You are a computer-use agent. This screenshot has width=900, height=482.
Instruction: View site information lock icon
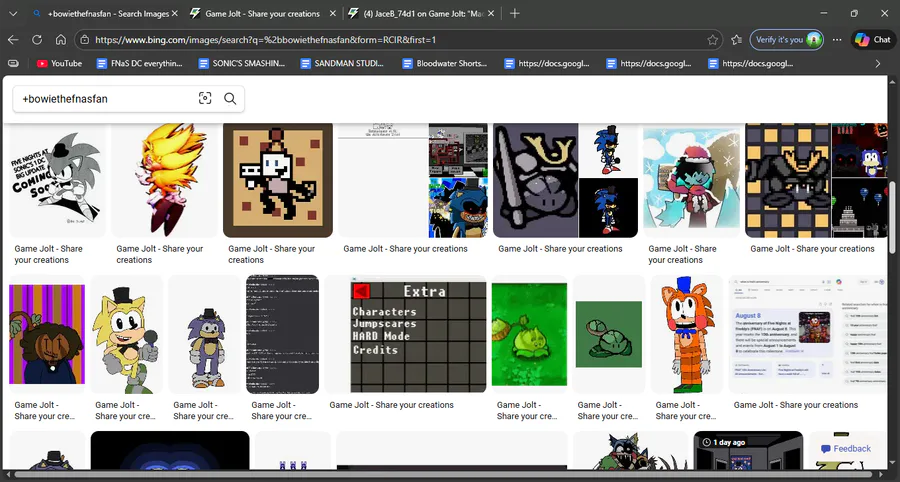pos(84,40)
